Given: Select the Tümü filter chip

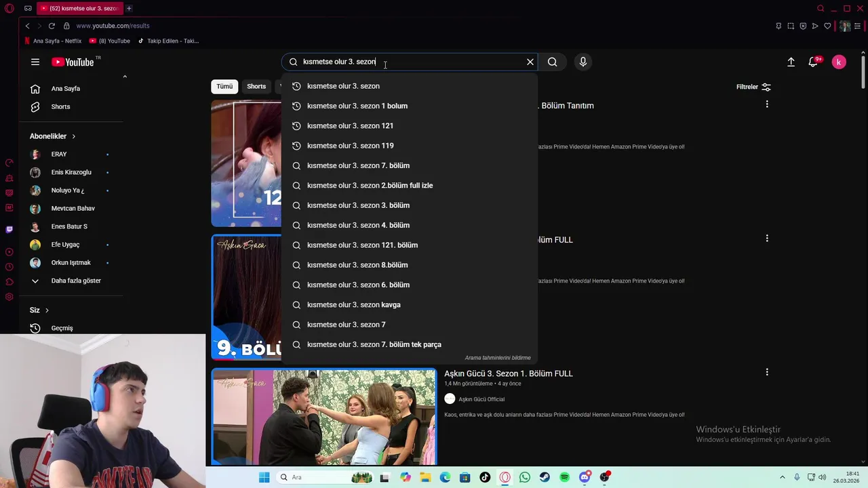Looking at the screenshot, I should pyautogui.click(x=224, y=86).
